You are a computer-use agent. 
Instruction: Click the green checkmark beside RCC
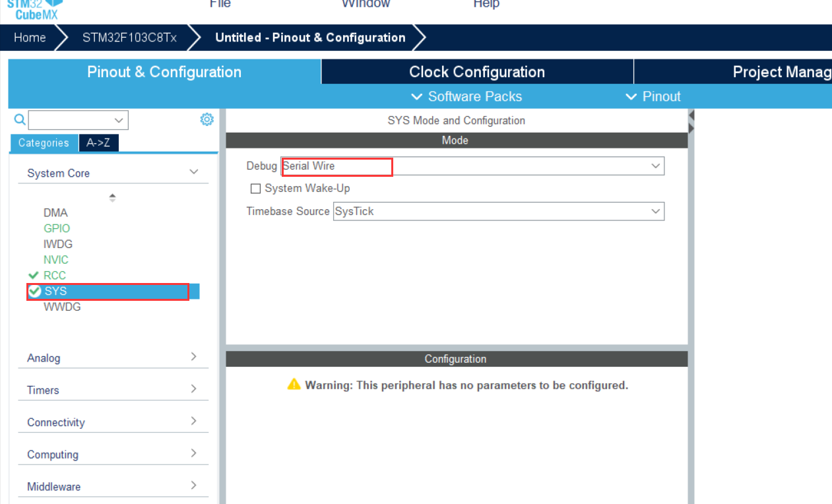[x=34, y=275]
